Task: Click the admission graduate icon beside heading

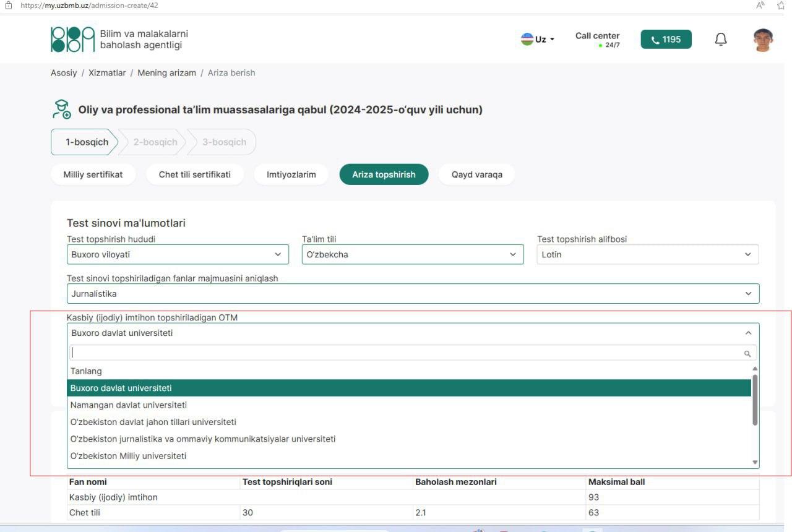Action: coord(61,109)
